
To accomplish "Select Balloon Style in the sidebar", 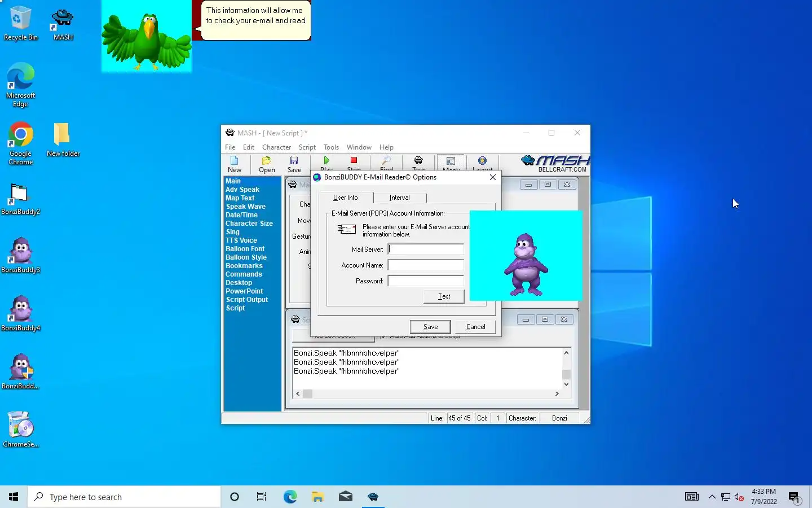I will (246, 257).
